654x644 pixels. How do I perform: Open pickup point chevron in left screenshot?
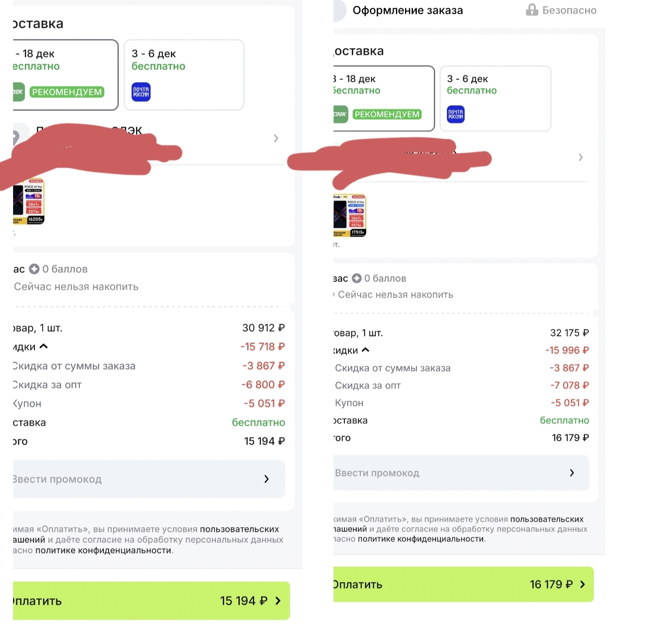[276, 139]
